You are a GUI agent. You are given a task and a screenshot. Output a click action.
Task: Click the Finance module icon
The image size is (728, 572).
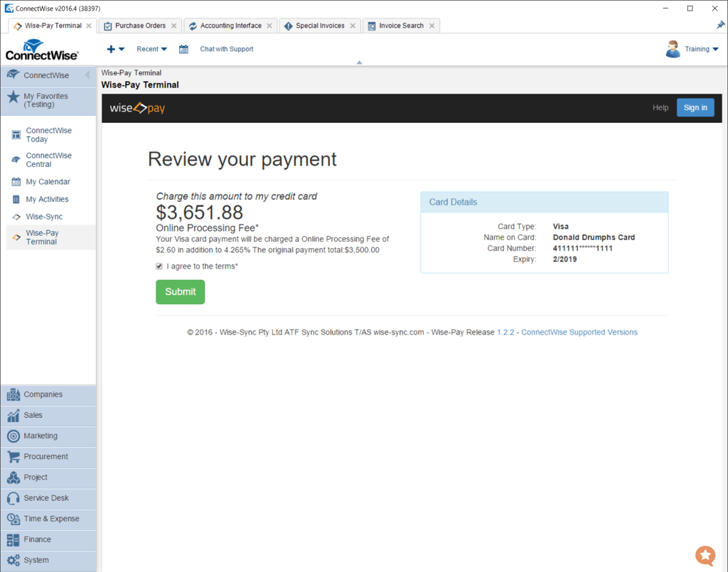[14, 539]
